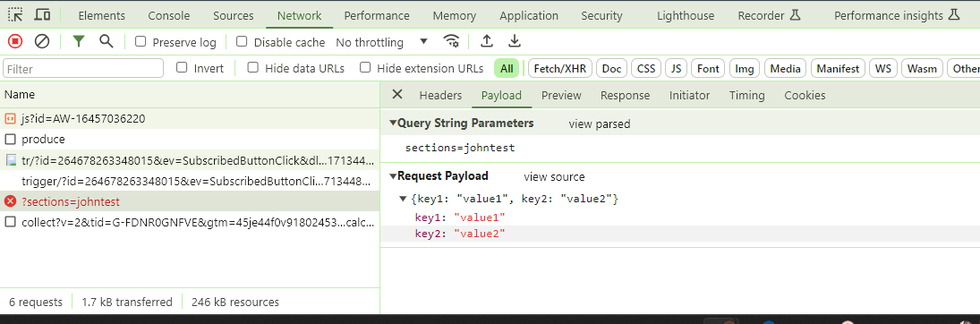Activate the inspect element picker icon
This screenshot has height=324, width=980.
click(15, 14)
